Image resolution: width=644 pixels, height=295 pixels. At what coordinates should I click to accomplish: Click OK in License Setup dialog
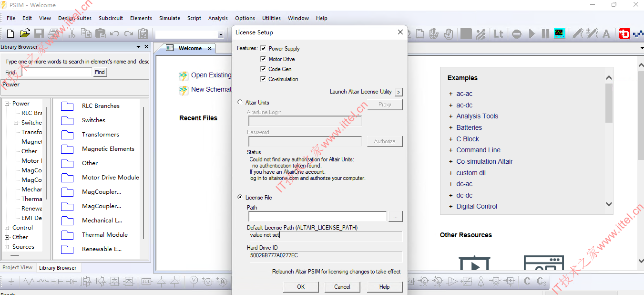pyautogui.click(x=301, y=287)
